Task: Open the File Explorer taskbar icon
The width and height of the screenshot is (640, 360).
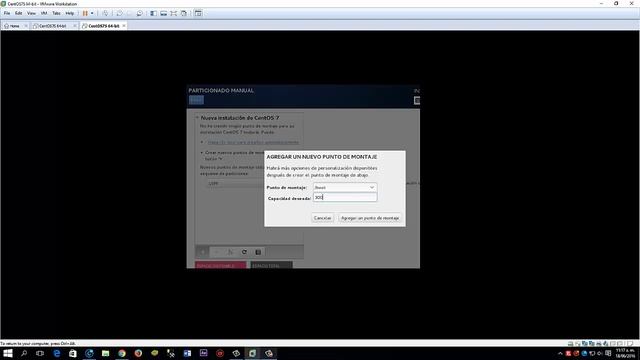Action: coord(106,353)
